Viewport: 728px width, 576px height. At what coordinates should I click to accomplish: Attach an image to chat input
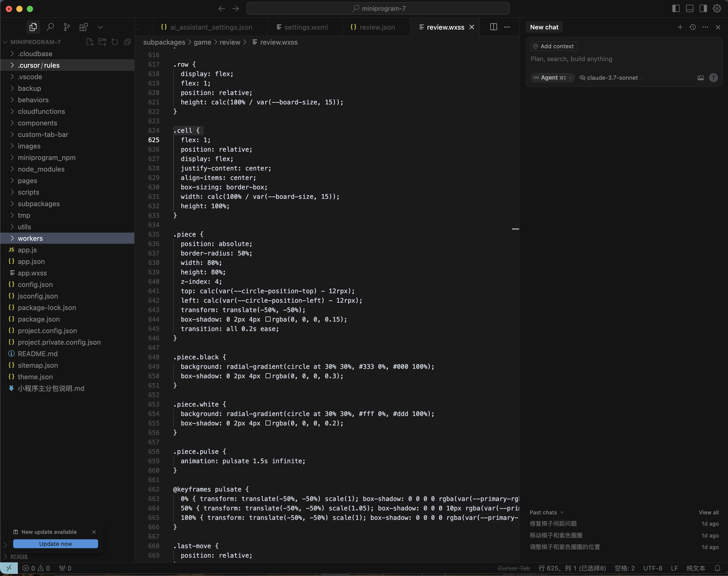(x=701, y=78)
